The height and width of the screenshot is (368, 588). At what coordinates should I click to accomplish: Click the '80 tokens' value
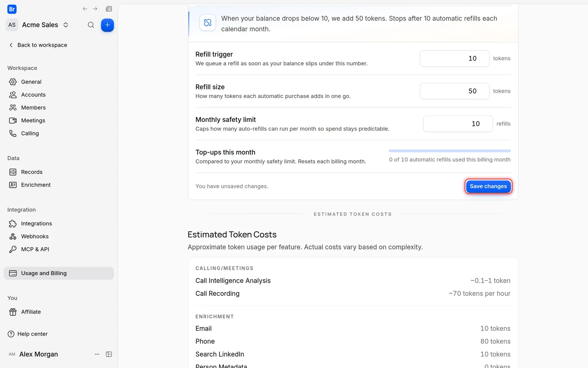(495, 341)
